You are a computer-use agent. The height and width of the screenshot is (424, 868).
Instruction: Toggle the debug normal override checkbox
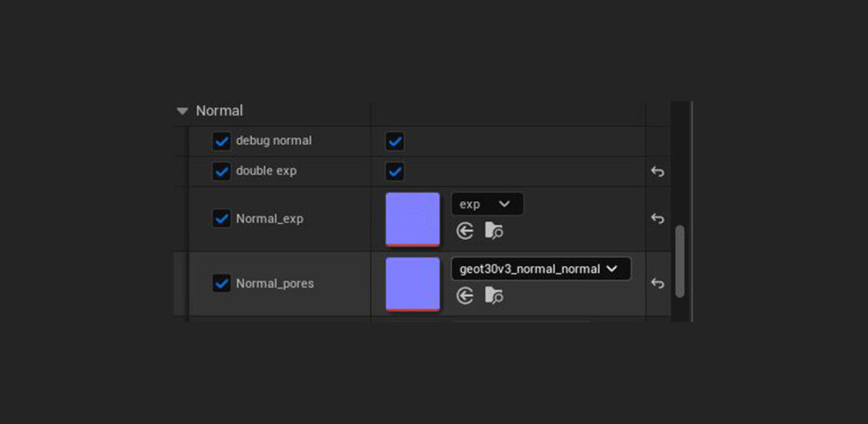point(221,141)
